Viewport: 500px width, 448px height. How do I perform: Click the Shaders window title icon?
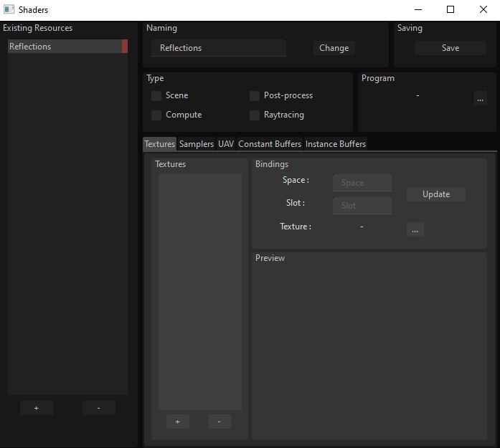pos(9,9)
